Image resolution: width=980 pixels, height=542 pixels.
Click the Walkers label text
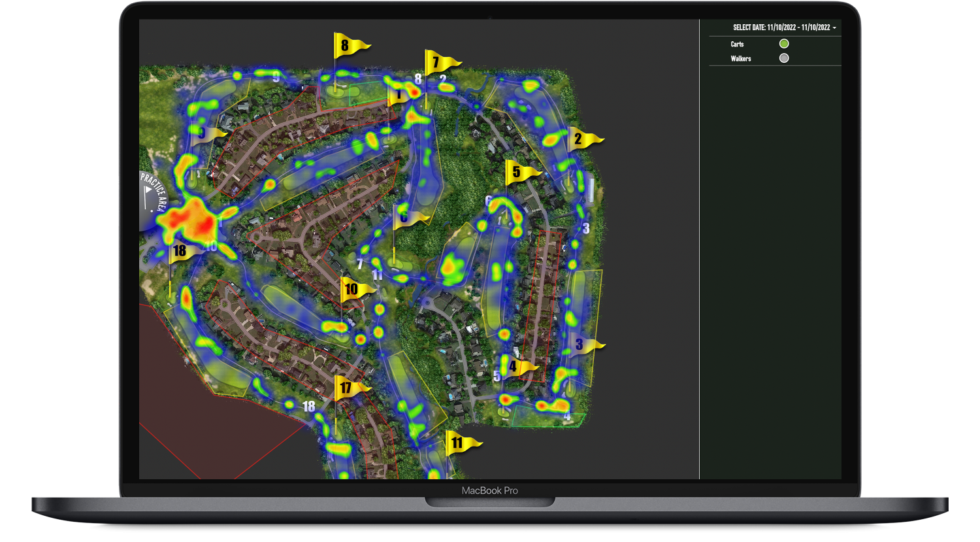point(741,58)
